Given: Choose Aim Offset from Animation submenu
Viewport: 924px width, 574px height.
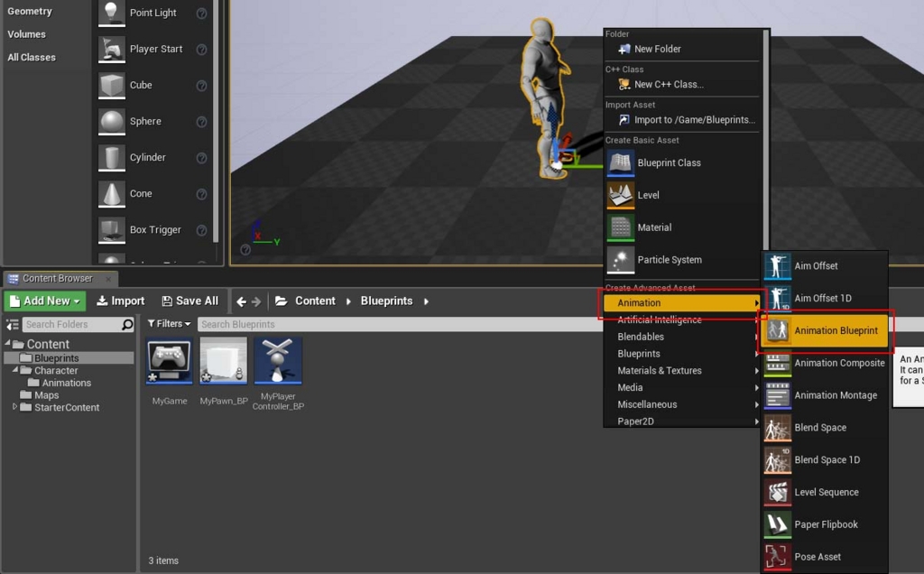Looking at the screenshot, I should coord(825,265).
